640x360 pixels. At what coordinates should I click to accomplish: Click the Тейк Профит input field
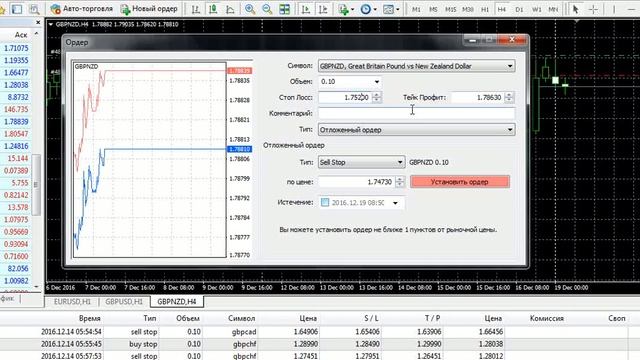point(478,98)
